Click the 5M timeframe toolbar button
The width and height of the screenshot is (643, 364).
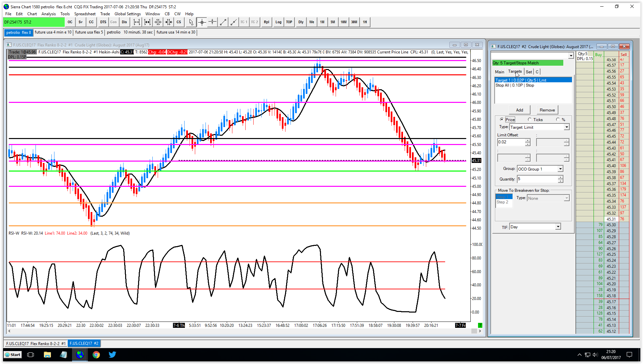click(x=333, y=22)
